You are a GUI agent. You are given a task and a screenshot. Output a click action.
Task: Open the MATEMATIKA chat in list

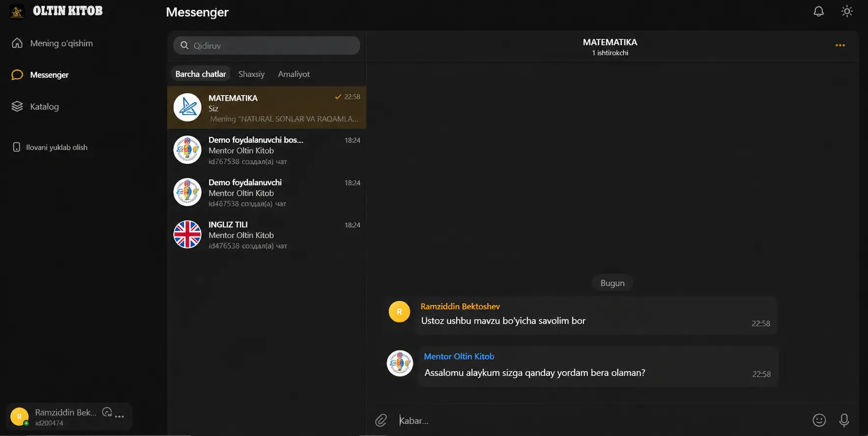coord(267,108)
